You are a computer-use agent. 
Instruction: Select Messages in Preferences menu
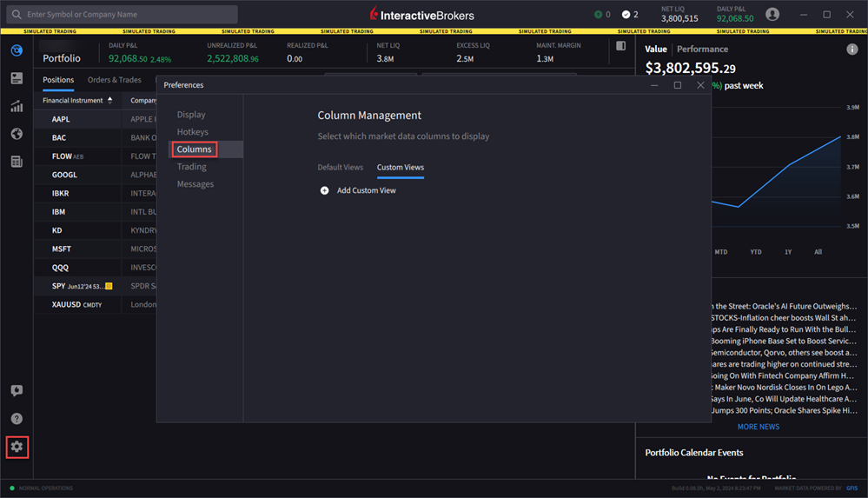point(195,184)
